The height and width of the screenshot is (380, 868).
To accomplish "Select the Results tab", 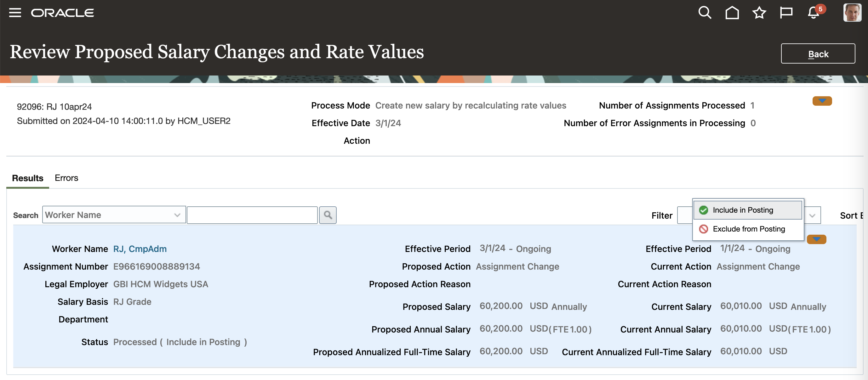I will click(x=28, y=178).
